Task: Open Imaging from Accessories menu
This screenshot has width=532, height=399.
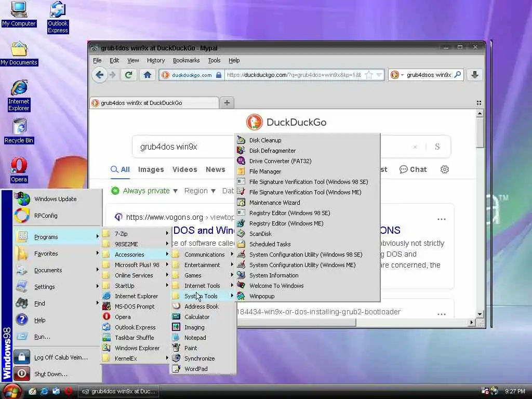Action: 203,327
